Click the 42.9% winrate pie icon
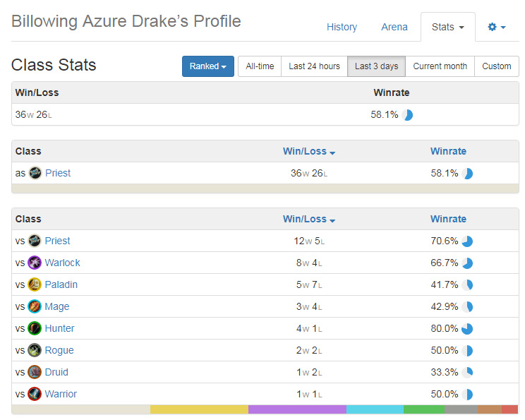Image resolution: width=525 pixels, height=420 pixels. tap(467, 307)
